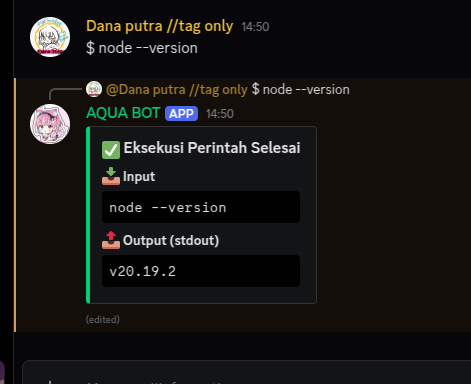The height and width of the screenshot is (384, 471).
Task: Click the v20.19.2 output code block
Action: pyautogui.click(x=201, y=271)
